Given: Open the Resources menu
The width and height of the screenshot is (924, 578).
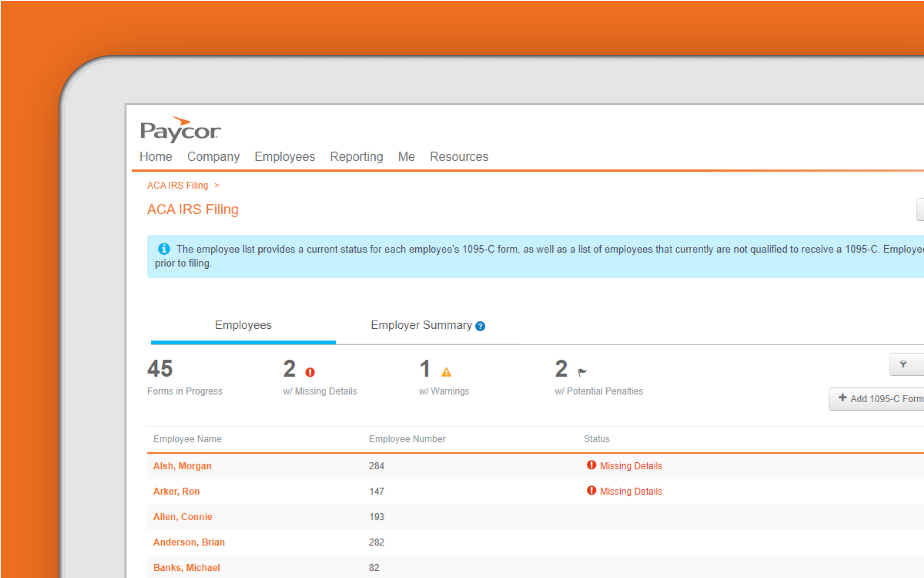Looking at the screenshot, I should click(x=459, y=157).
